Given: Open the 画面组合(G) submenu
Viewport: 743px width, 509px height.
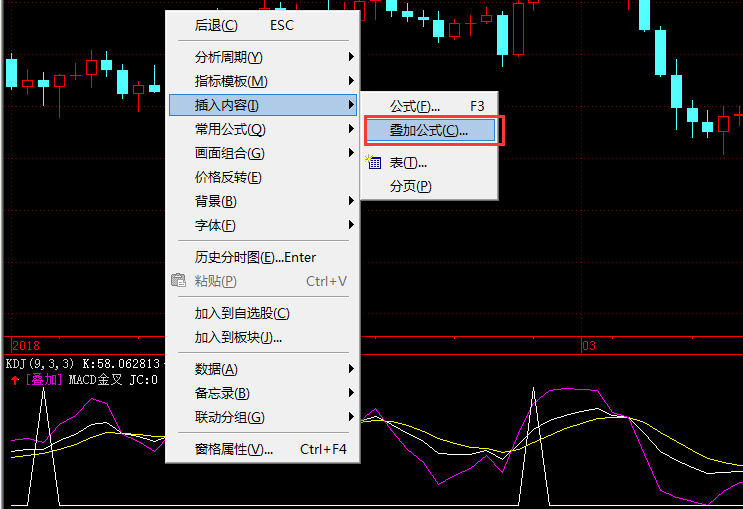Looking at the screenshot, I should [x=263, y=153].
